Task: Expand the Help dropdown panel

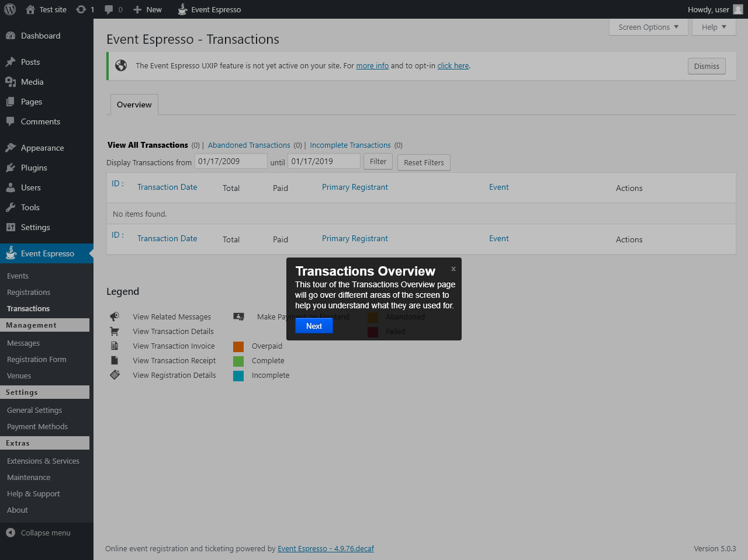Action: tap(714, 27)
